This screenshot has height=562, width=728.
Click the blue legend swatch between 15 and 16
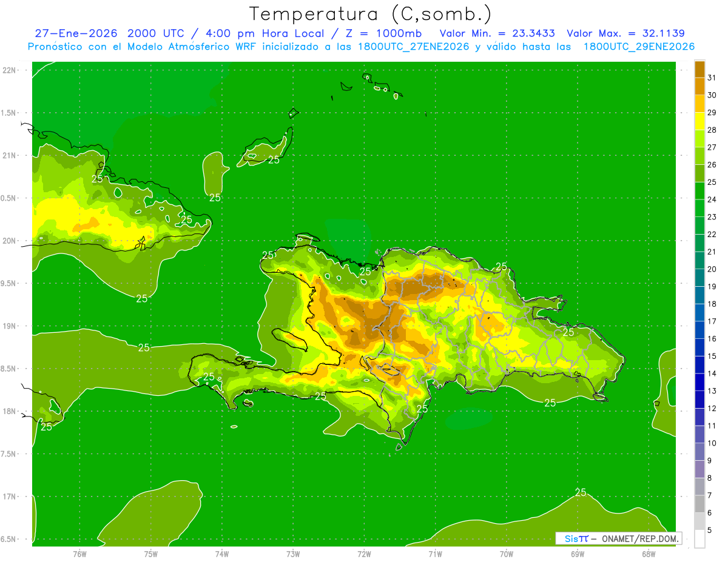pyautogui.click(x=699, y=347)
